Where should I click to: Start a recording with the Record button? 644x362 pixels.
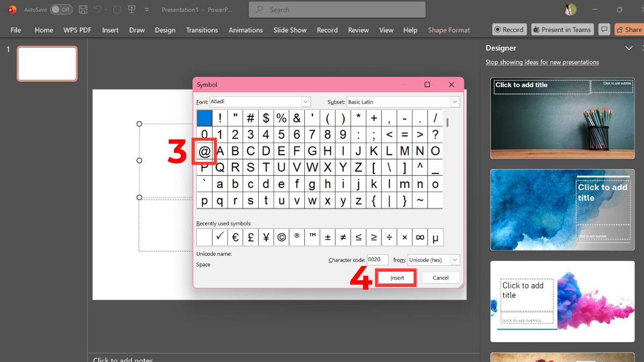(509, 29)
